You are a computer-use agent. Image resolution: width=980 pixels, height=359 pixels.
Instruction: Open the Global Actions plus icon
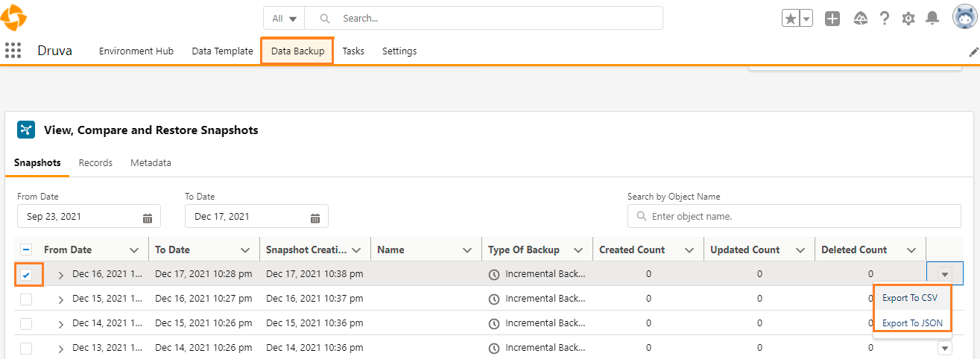tap(832, 19)
